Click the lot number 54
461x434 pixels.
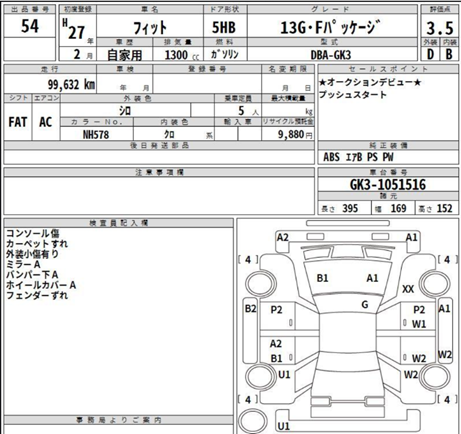point(30,26)
